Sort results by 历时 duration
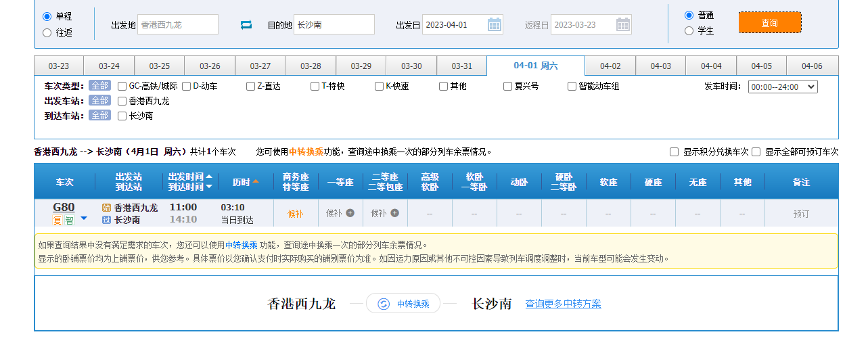 [x=245, y=182]
